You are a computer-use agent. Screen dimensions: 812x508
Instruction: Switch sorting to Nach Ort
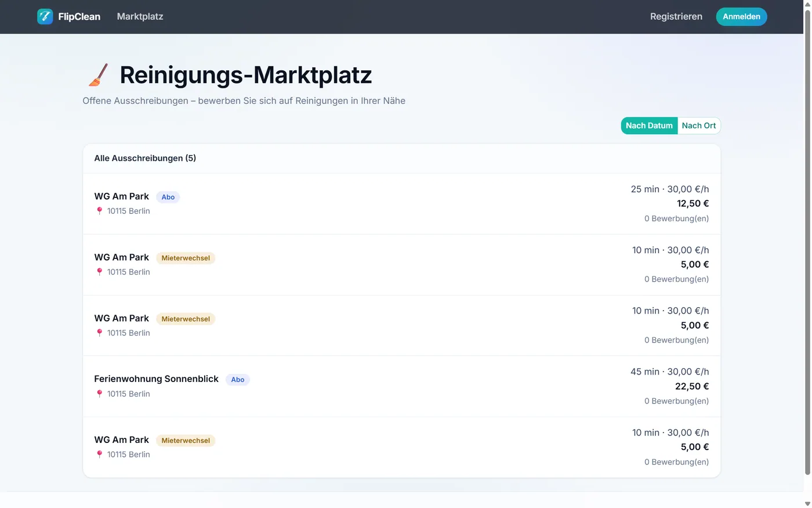coord(699,126)
